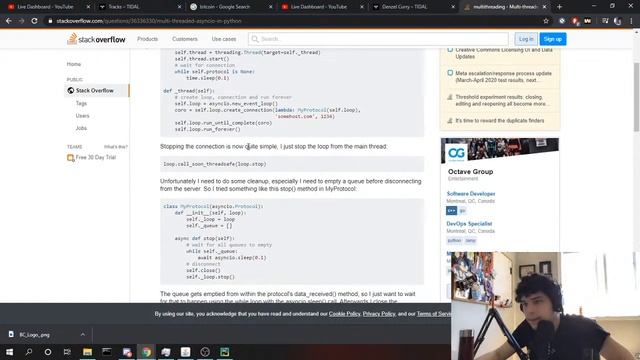The width and height of the screenshot is (640, 360).
Task: Bookmark this page with the star icon
Action: [x=546, y=21]
